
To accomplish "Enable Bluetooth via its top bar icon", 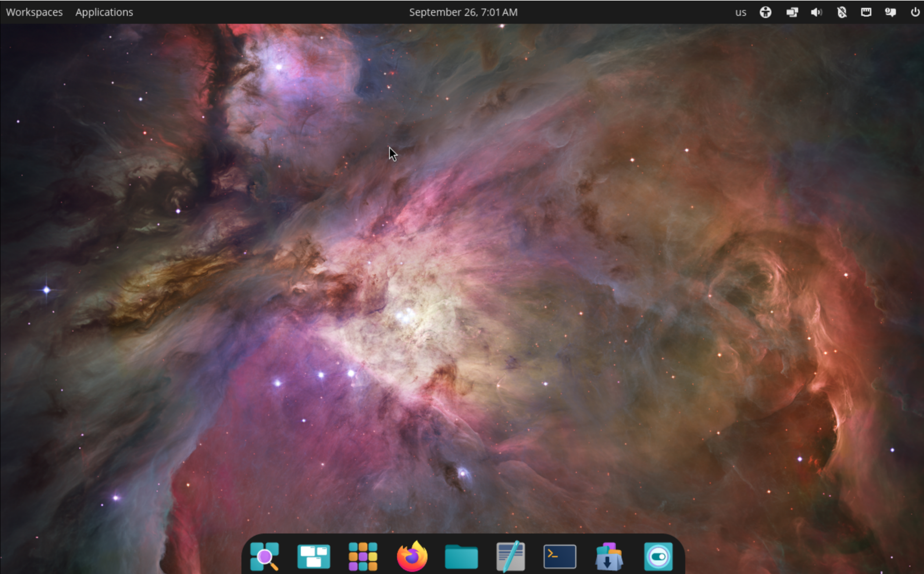I will (841, 12).
